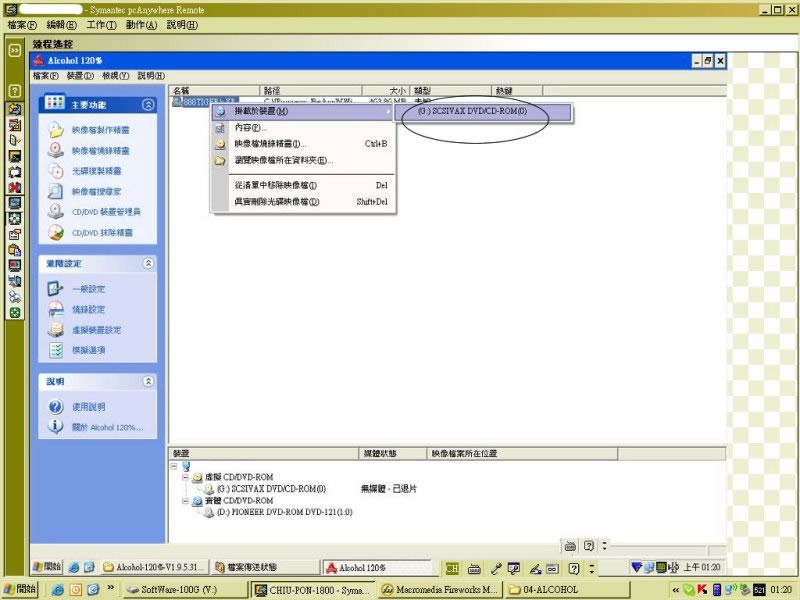The width and height of the screenshot is (800, 600).
Task: Click the CH language indicator on remote taskbar
Action: coord(452,568)
